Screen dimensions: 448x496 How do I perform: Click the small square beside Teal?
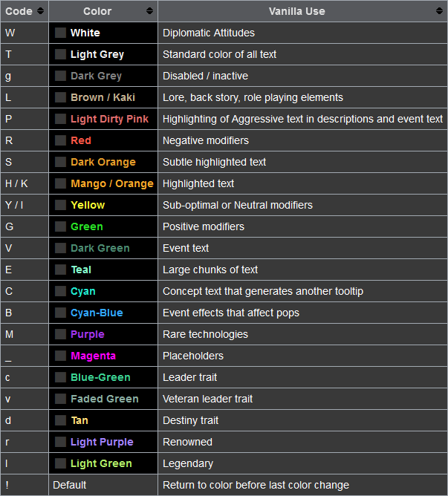[60, 270]
